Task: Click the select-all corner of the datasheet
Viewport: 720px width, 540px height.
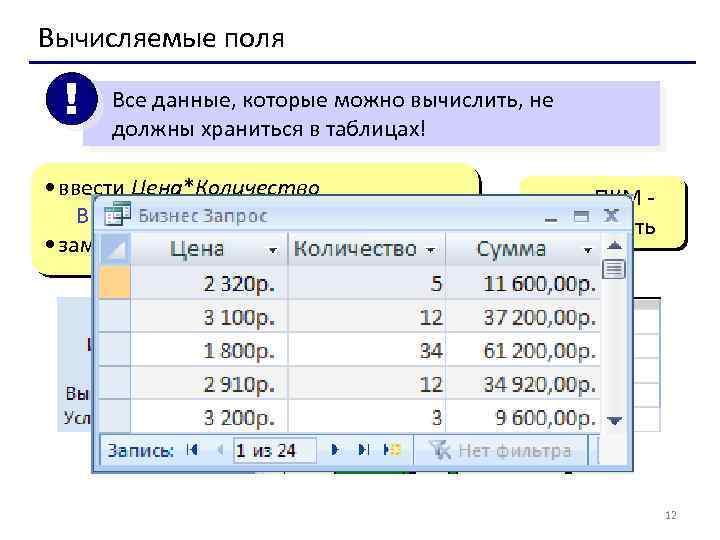Action: (x=115, y=249)
